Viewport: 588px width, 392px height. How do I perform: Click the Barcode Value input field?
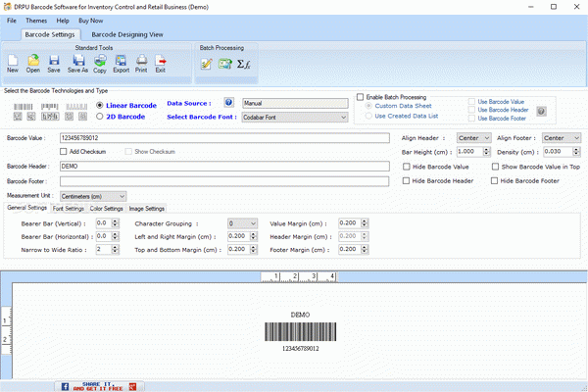coord(224,138)
